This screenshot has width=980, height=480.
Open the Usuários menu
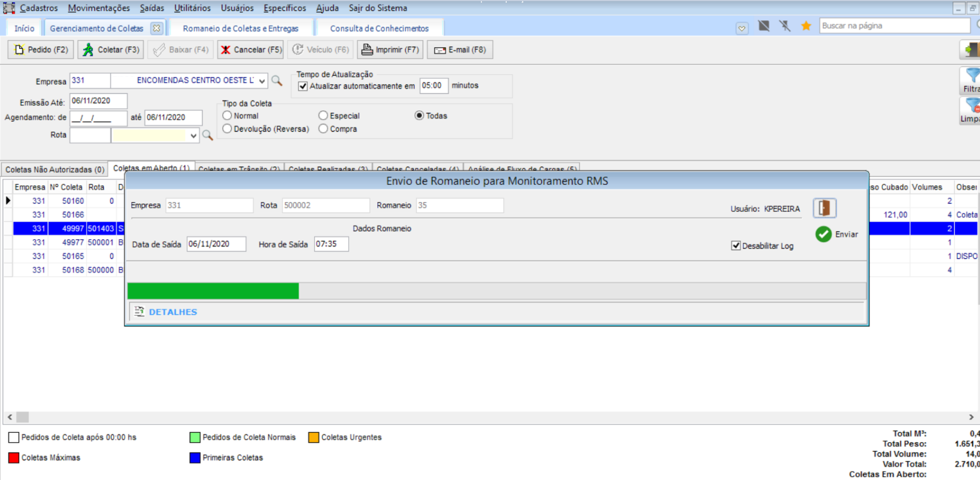(237, 8)
